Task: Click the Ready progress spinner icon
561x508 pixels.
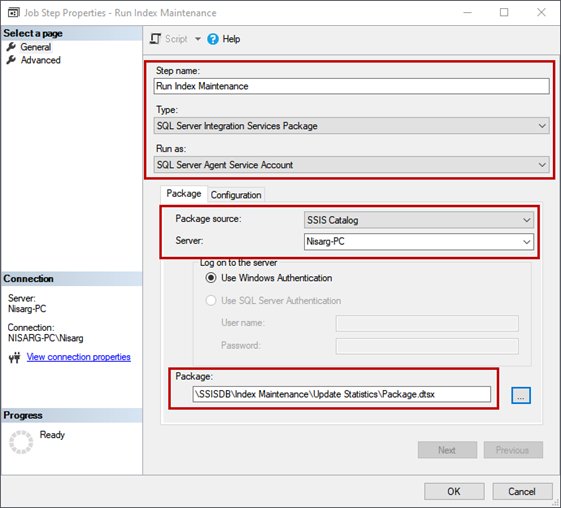Action: [x=21, y=442]
